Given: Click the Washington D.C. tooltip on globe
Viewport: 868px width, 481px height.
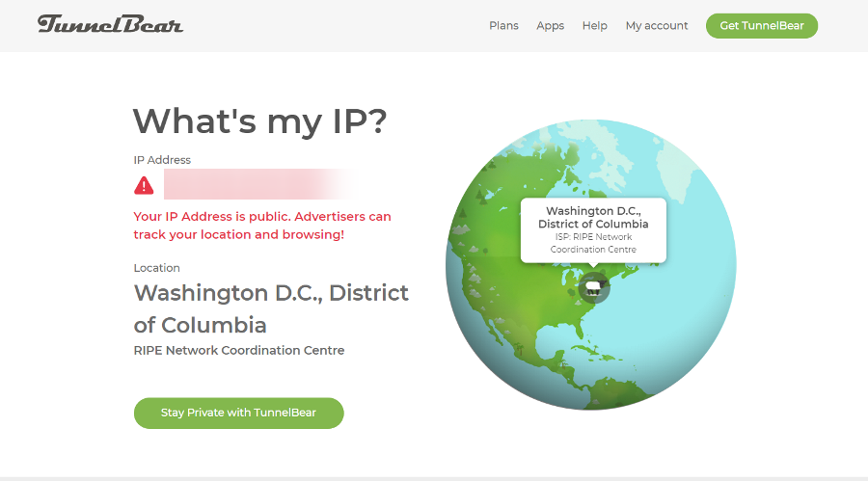Looking at the screenshot, I should pos(593,229).
